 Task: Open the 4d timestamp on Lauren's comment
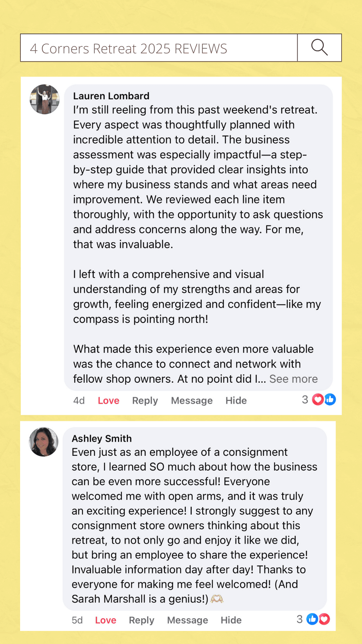79,400
